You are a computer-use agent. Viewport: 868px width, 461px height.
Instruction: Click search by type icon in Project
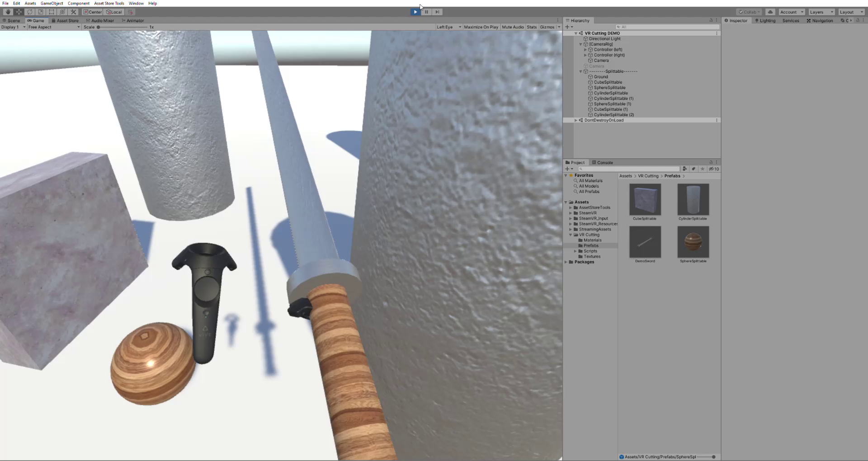(684, 169)
